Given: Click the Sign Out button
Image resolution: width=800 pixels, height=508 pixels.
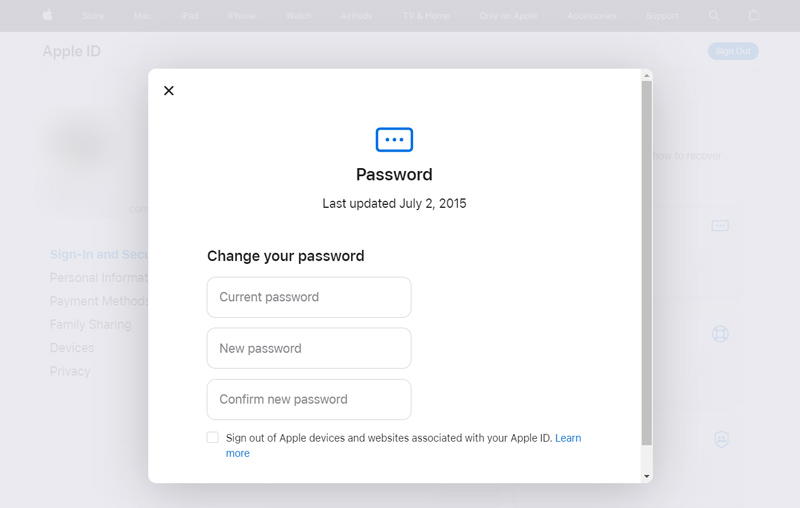Looking at the screenshot, I should tap(733, 51).
